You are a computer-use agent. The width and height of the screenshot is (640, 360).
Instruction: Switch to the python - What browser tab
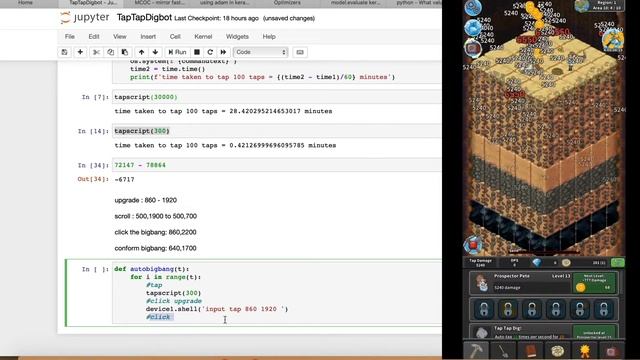click(x=418, y=3)
